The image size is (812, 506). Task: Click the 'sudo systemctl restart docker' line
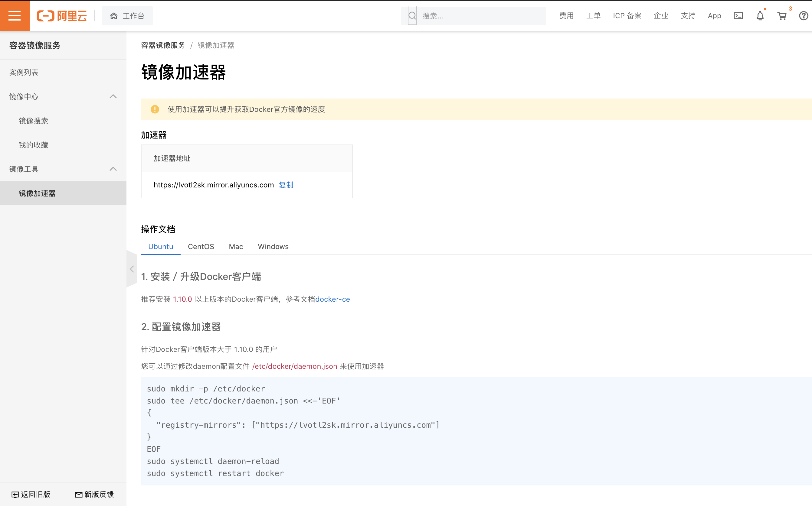point(215,473)
